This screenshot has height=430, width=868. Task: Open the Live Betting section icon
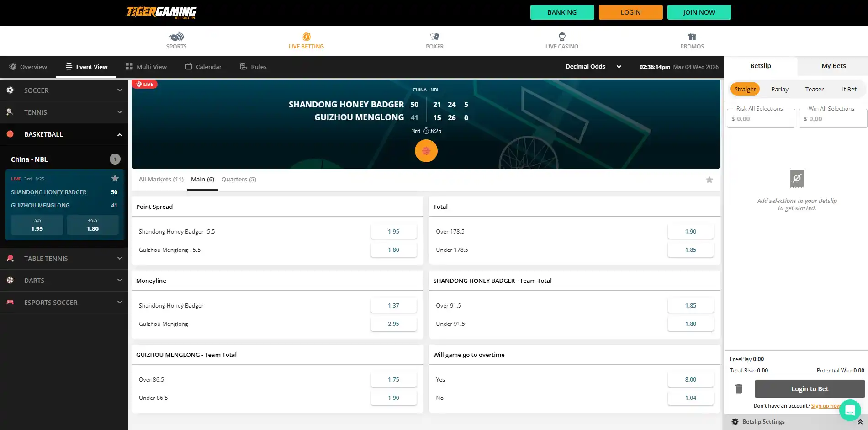click(306, 37)
